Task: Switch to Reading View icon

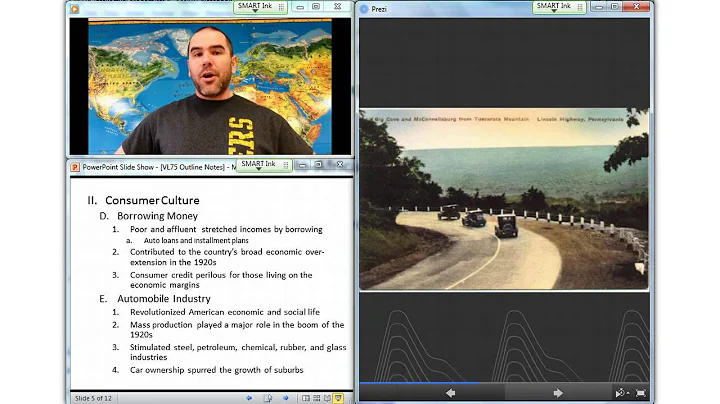Action: pyautogui.click(x=327, y=398)
